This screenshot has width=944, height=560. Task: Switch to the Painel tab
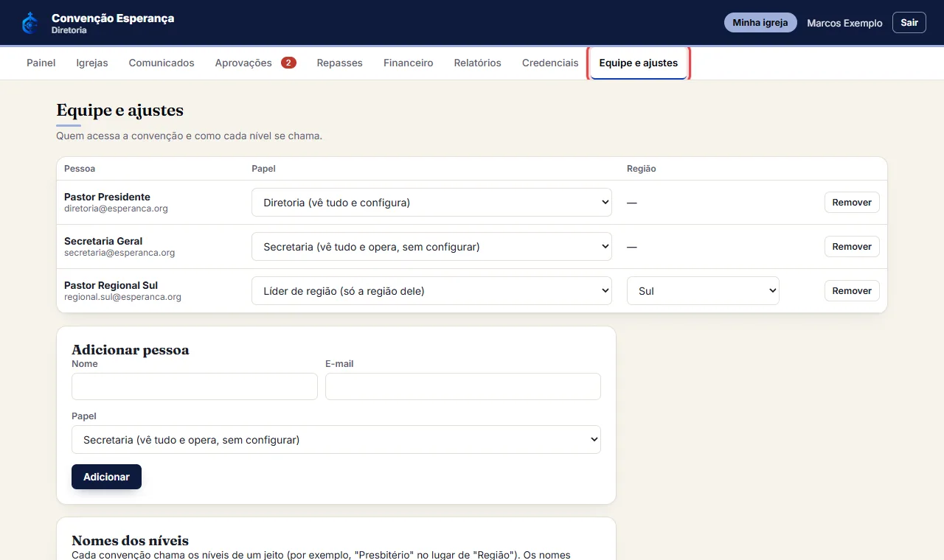(41, 63)
